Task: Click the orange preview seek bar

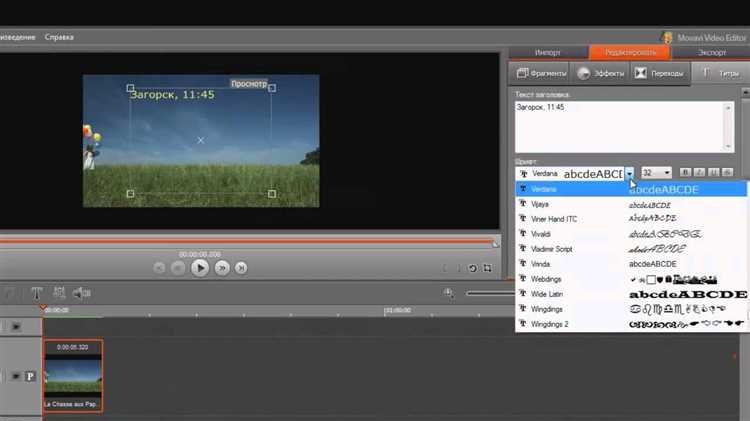Action: click(246, 242)
